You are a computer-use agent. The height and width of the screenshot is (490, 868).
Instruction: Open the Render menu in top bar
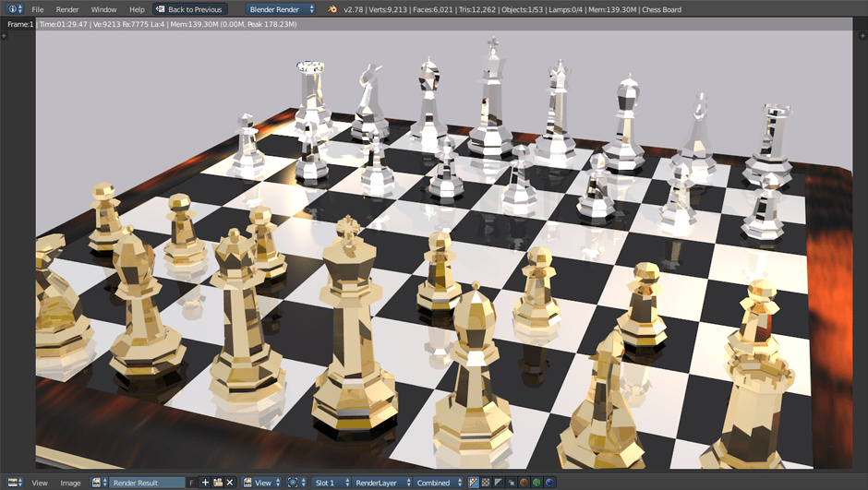(67, 9)
